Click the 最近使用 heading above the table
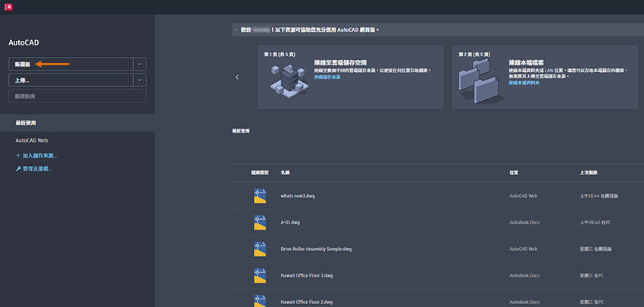 tap(241, 130)
